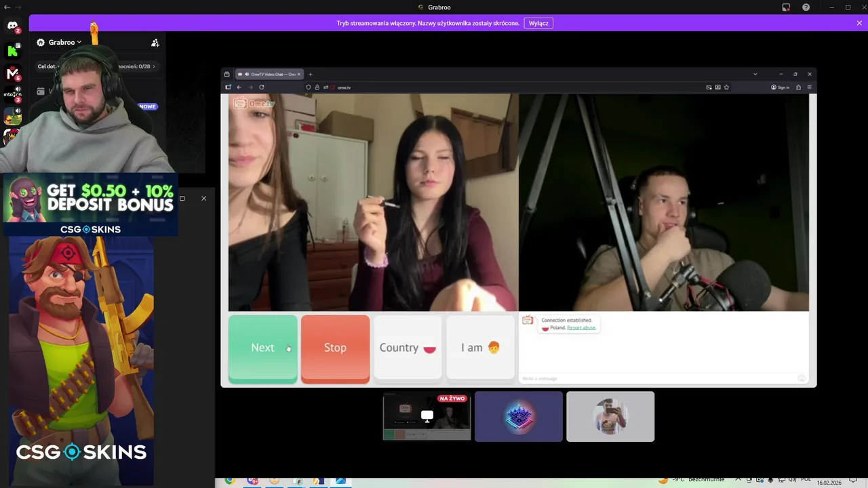Select the OmeTV Video Chat browser tab
The height and width of the screenshot is (488, 868).
click(x=270, y=74)
